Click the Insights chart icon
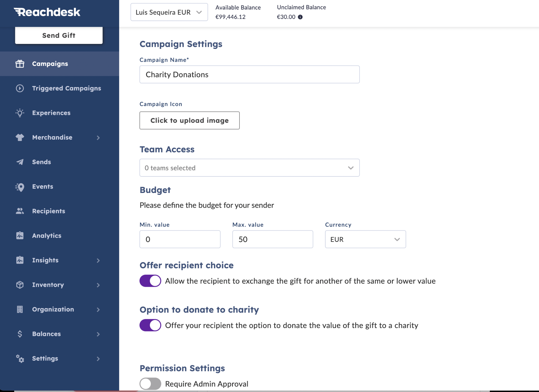This screenshot has width=539, height=392. pos(20,260)
